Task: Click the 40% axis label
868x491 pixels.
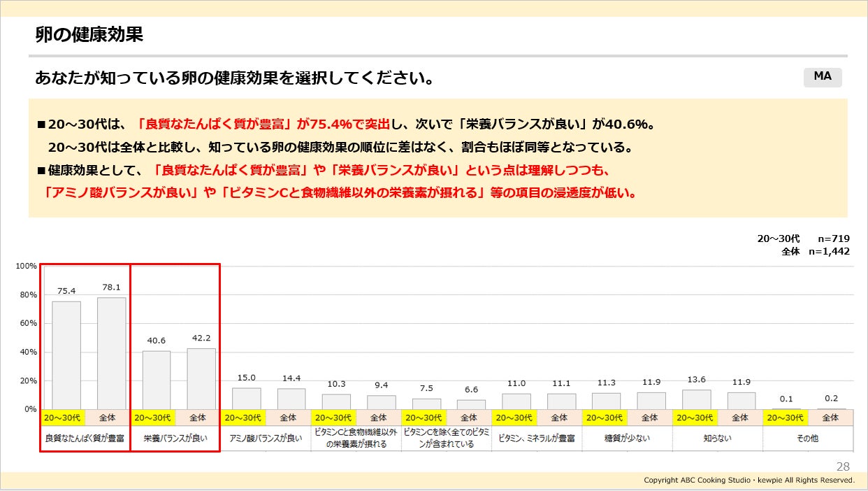Action: click(28, 353)
